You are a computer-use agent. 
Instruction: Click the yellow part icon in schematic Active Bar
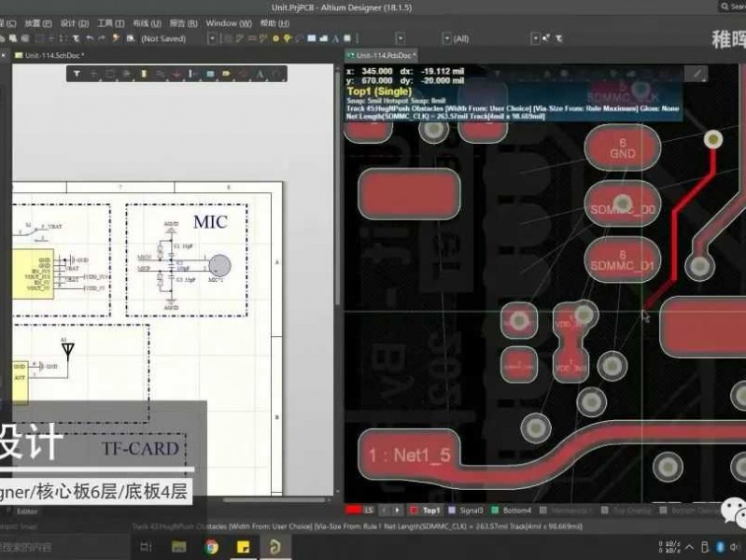144,74
